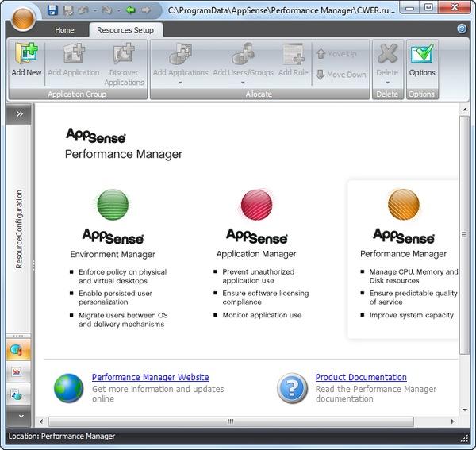
Task: Open the Product Documentation link
Action: pyautogui.click(x=361, y=378)
